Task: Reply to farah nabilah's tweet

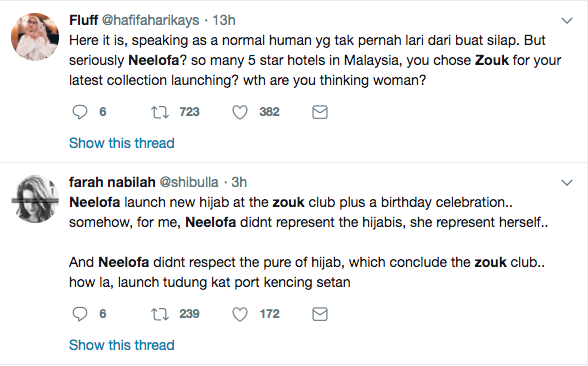Action: point(80,314)
